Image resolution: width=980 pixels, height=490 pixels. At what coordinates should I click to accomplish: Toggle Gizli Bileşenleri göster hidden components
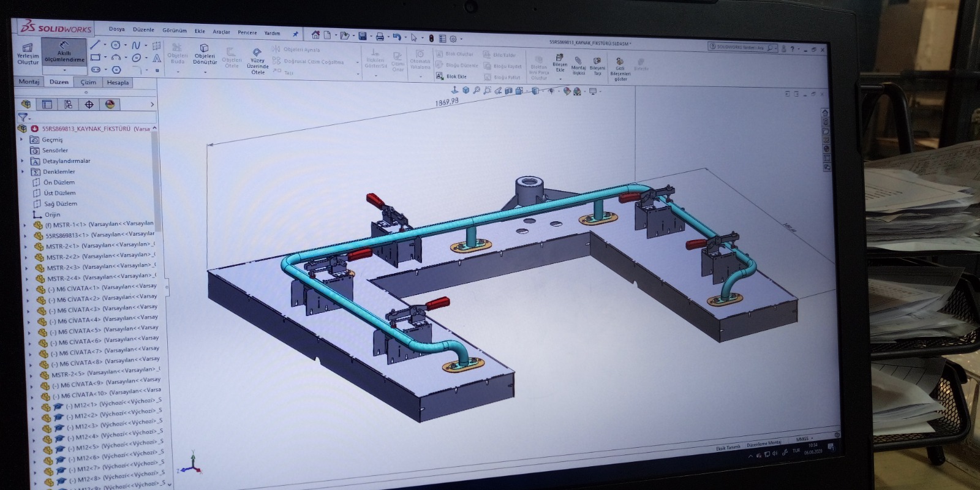tap(620, 69)
